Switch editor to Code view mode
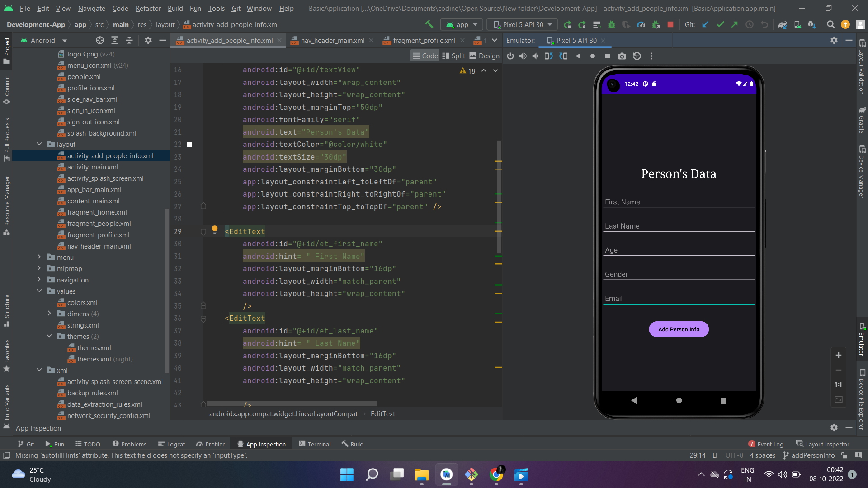This screenshot has width=868, height=488. tap(425, 56)
